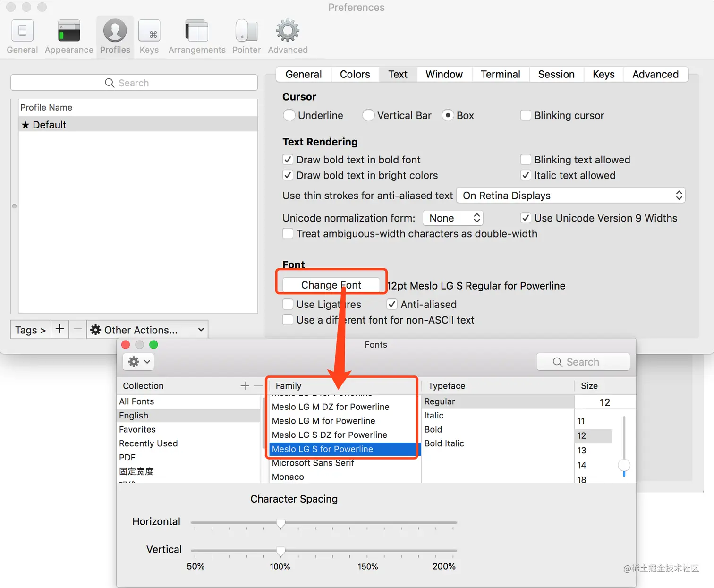Image resolution: width=714 pixels, height=588 pixels.
Task: Select the Favorites collection
Action: click(x=189, y=429)
